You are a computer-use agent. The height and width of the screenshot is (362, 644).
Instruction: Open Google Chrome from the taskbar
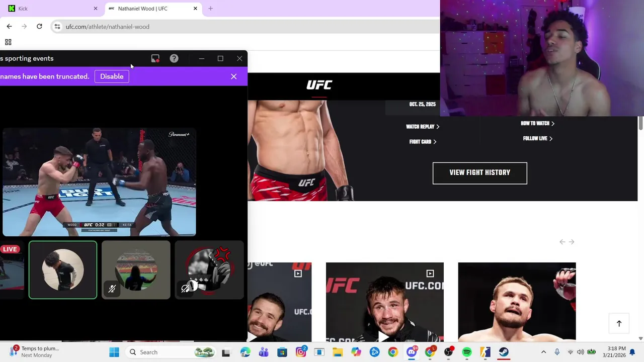393,352
